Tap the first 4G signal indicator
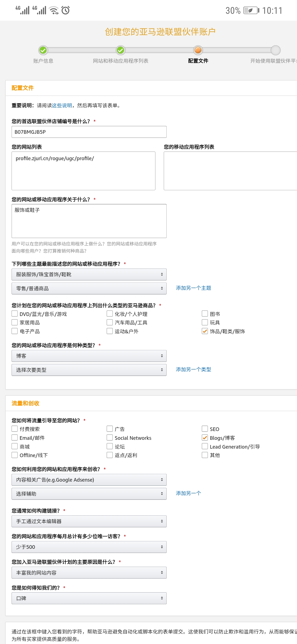The height and width of the screenshot is (644, 297). pos(23,10)
